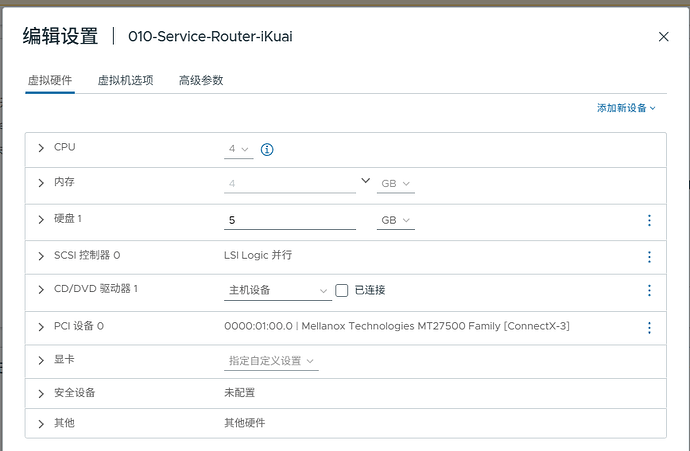690x451 pixels.
Task: Switch to the 高级参数 tab
Action: 201,81
